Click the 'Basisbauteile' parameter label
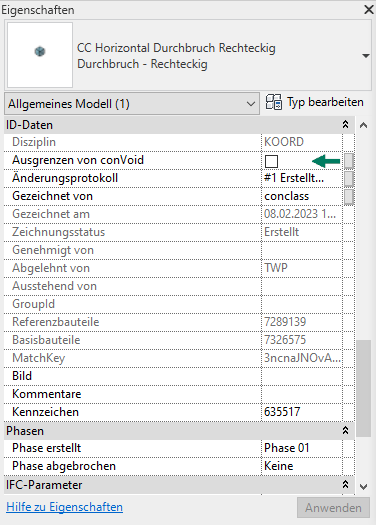The image size is (376, 525). tap(46, 340)
